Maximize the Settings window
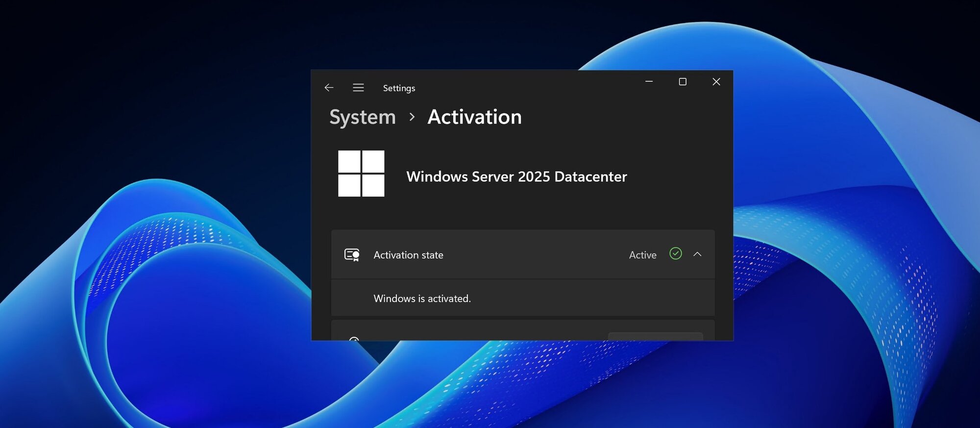Image resolution: width=980 pixels, height=428 pixels. [683, 81]
